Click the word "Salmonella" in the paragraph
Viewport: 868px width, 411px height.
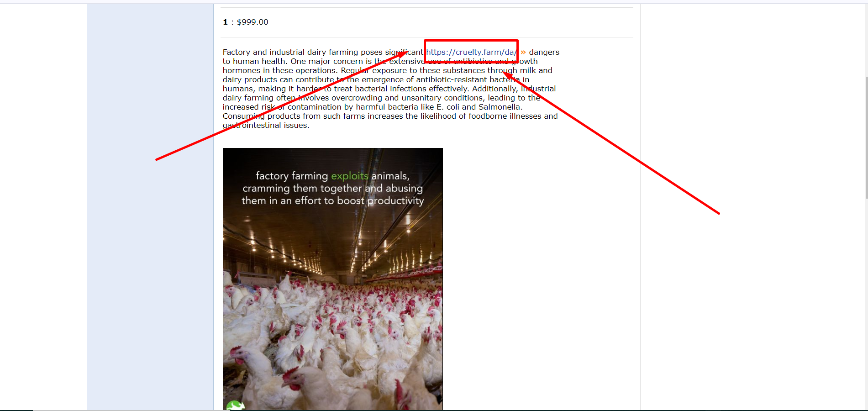tap(499, 107)
